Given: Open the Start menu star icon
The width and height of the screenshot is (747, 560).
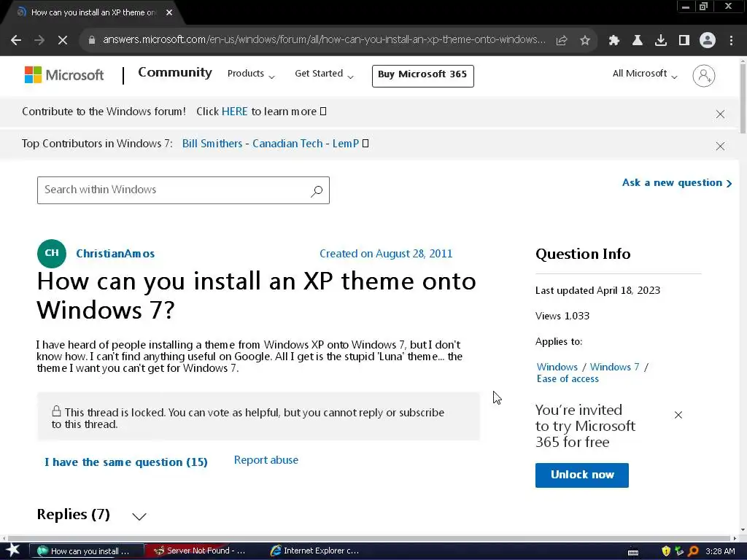Looking at the screenshot, I should pos(13,551).
